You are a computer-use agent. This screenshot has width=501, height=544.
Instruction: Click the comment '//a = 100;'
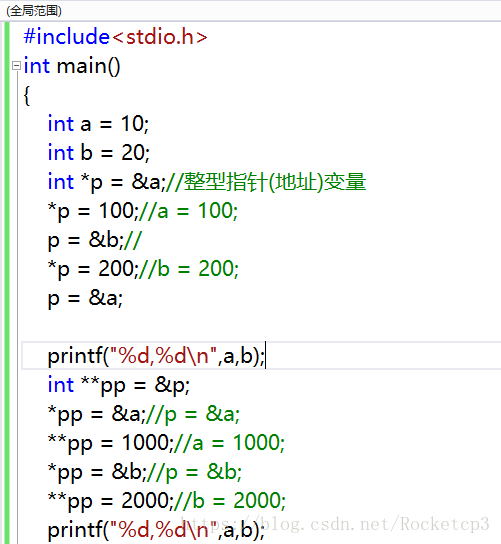pos(188,211)
